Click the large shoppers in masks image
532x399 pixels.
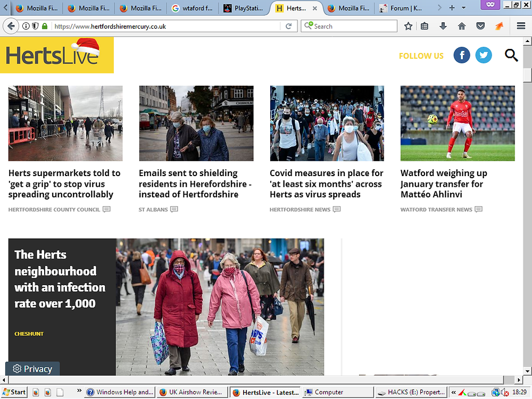(x=220, y=307)
